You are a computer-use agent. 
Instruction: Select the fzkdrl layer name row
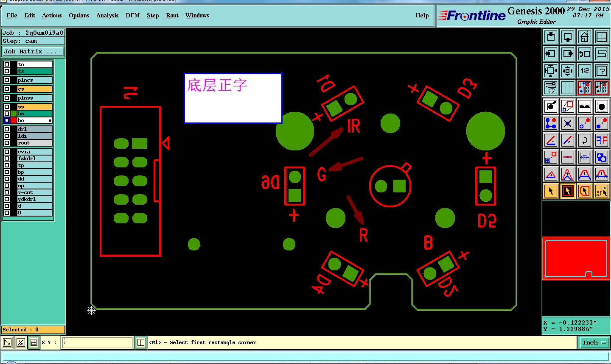[x=35, y=158]
